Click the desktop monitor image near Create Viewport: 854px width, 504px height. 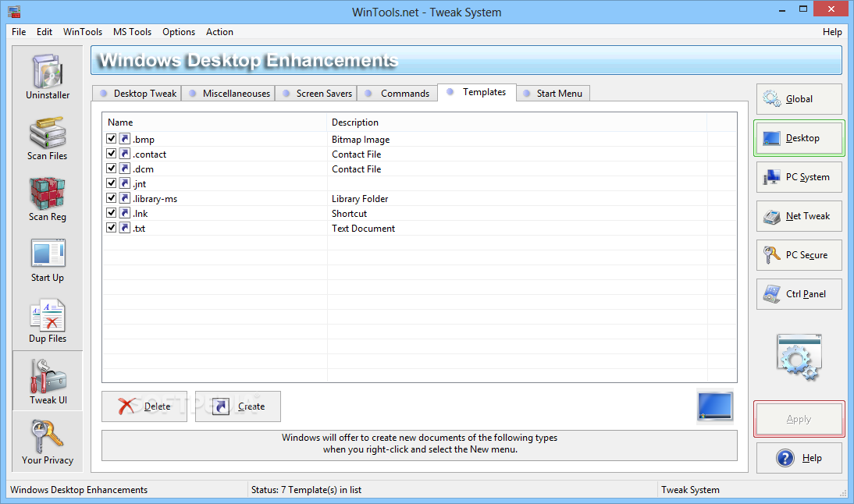click(x=715, y=406)
